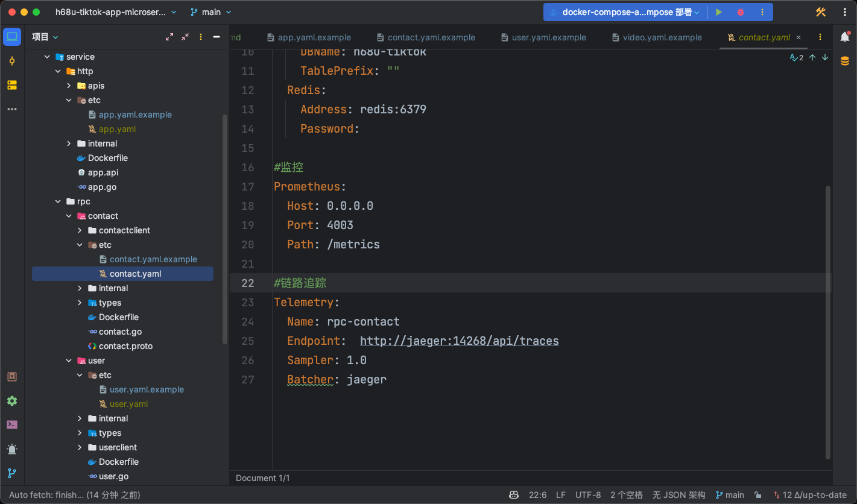
Task: Click the project tree vertical scrollbar
Action: point(225,229)
